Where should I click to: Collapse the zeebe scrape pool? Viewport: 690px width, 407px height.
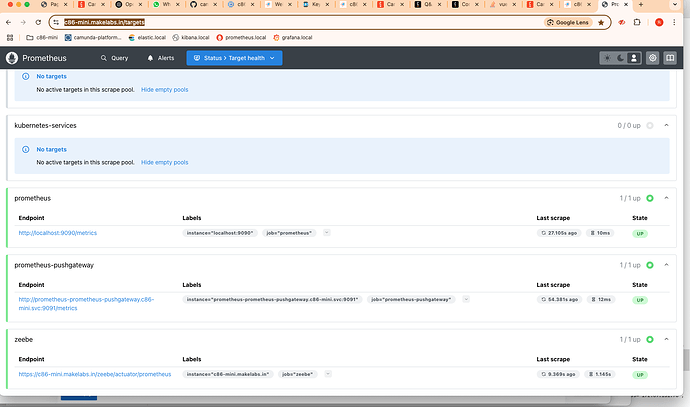click(x=667, y=339)
